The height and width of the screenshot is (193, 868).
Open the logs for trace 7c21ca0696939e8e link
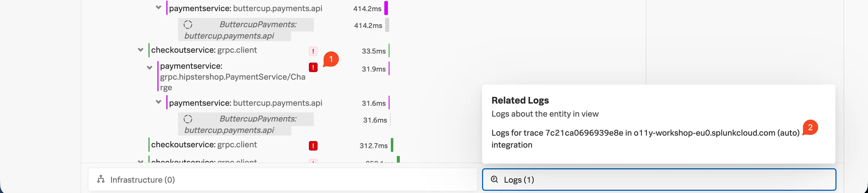click(645, 139)
